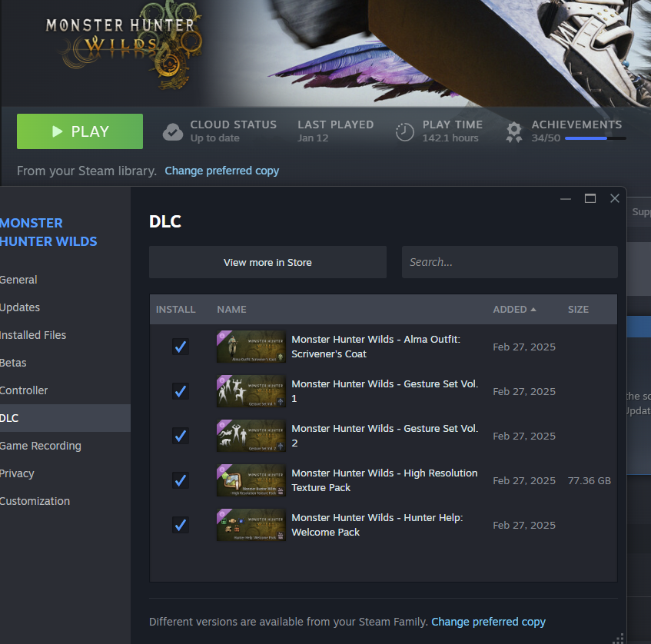Image resolution: width=651 pixels, height=644 pixels.
Task: Click the green PLAY button
Action: [x=80, y=131]
